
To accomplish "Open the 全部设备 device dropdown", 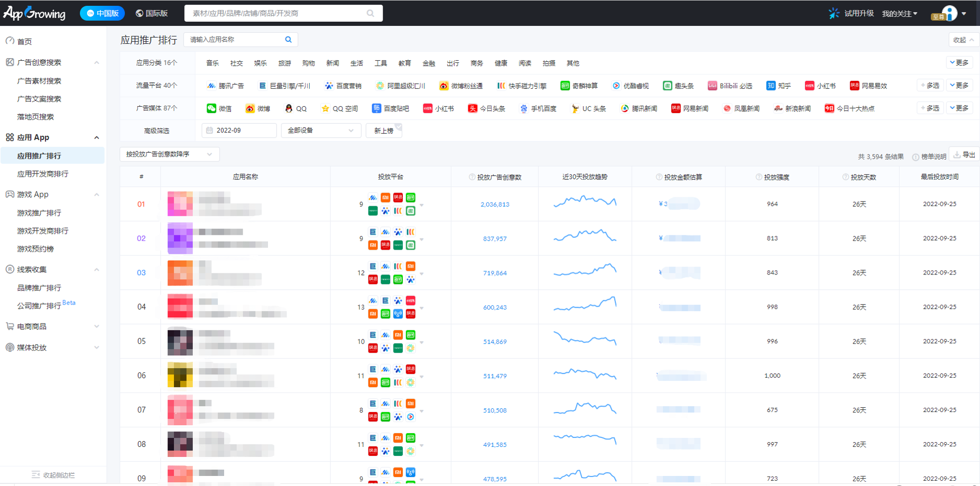I will click(321, 131).
